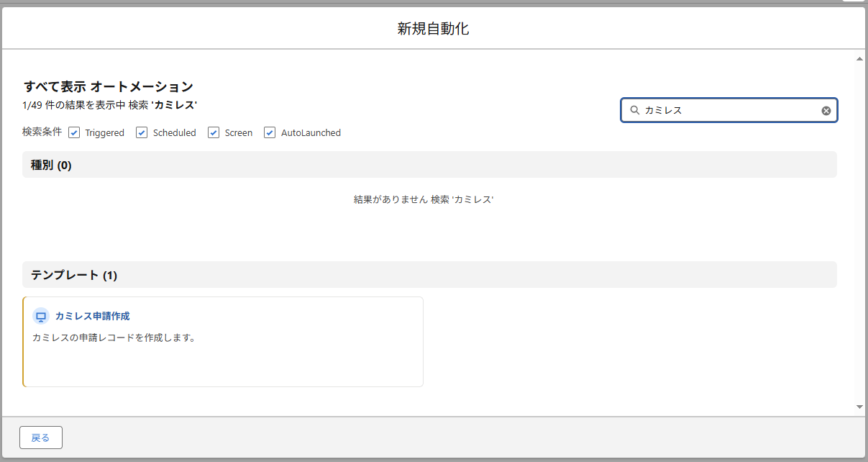868x462 pixels.
Task: Click the 結果がありません no-results message
Action: pos(423,199)
